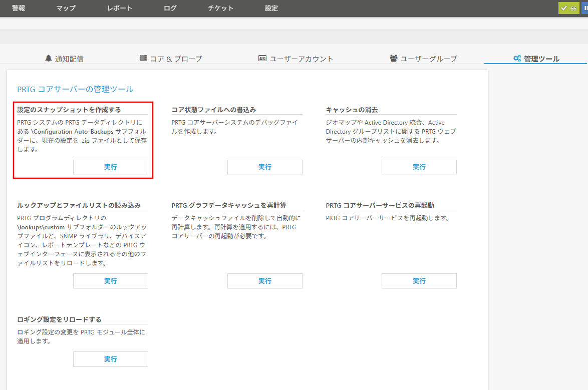Click 実行 under ルックアップとファイルリストの読み込み
This screenshot has width=588, height=390.
coord(111,281)
